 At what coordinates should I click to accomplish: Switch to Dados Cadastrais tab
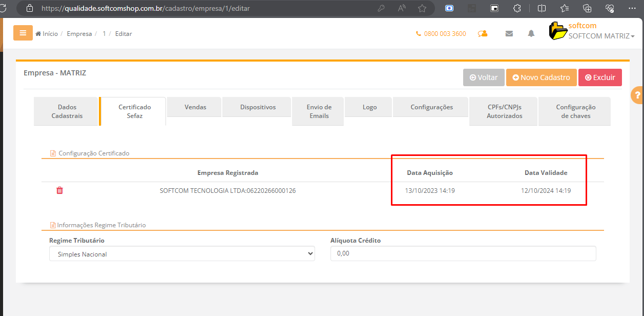pyautogui.click(x=67, y=111)
